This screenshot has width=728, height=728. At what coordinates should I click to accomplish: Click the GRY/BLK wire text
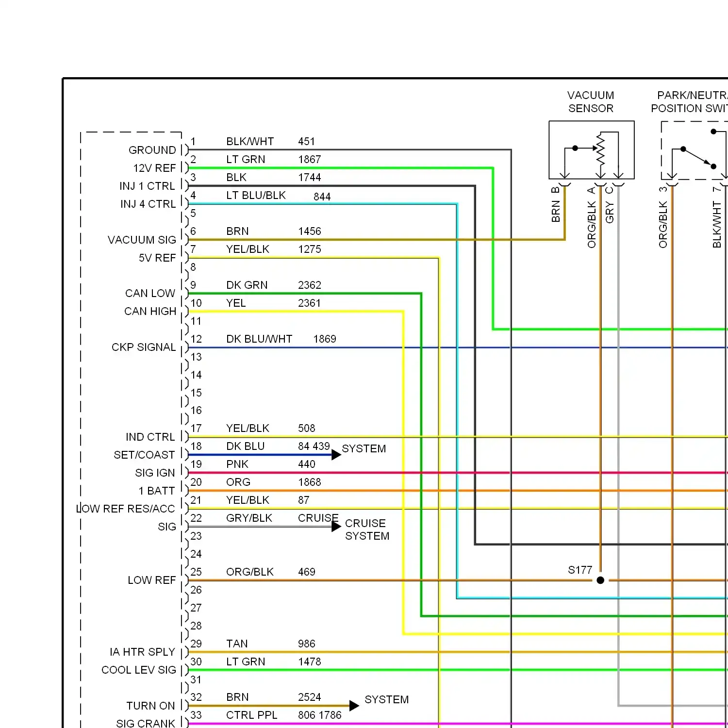coord(249,518)
